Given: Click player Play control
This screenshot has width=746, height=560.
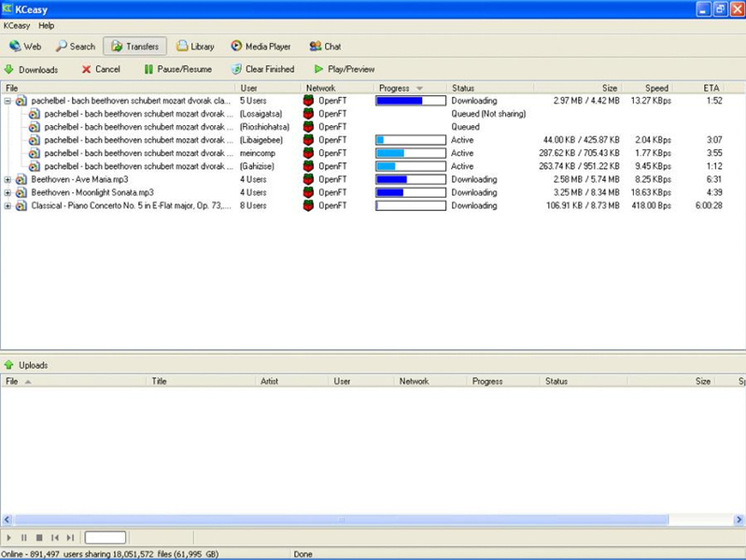Looking at the screenshot, I should [x=8, y=538].
